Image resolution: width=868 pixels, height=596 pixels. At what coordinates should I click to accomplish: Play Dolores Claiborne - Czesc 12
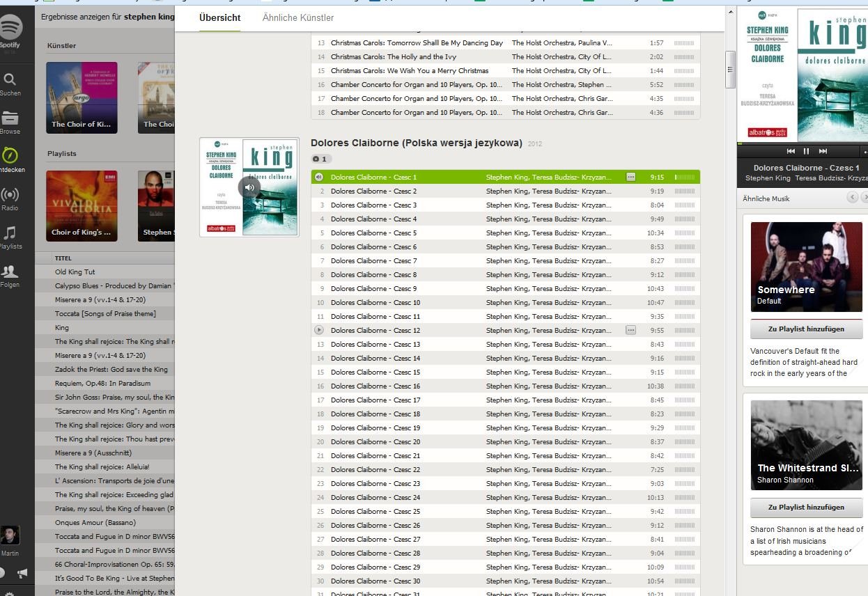click(319, 331)
